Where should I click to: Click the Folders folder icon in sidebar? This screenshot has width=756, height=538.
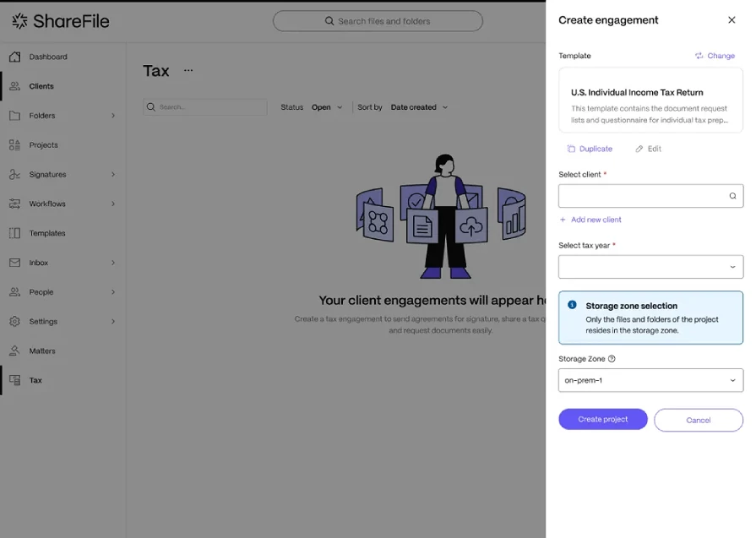click(x=15, y=116)
